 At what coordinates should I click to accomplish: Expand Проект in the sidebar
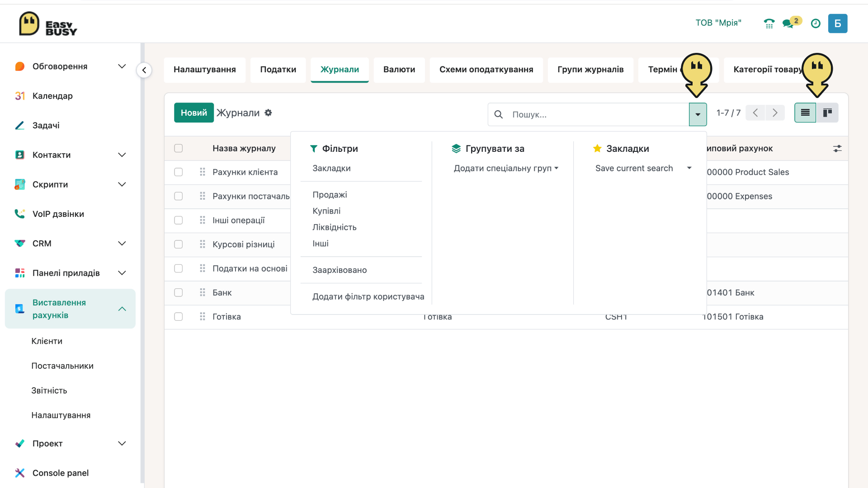pos(122,443)
